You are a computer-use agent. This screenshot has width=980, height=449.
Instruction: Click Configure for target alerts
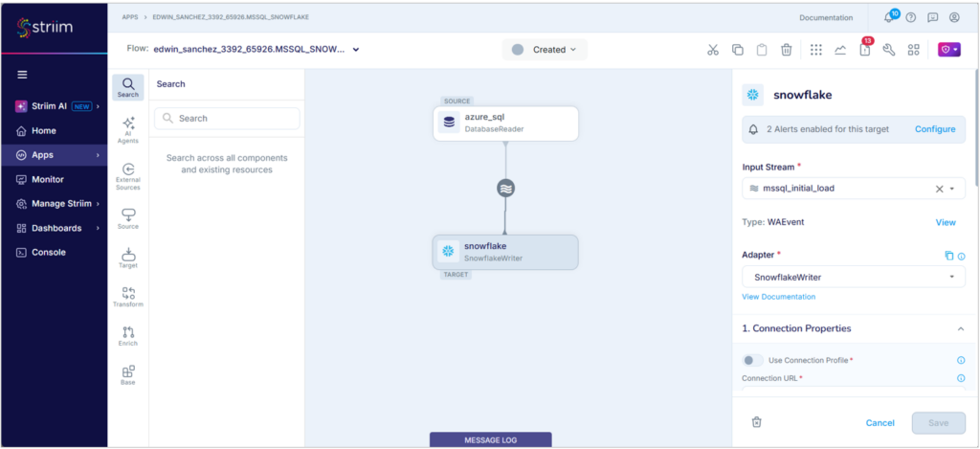pos(935,129)
